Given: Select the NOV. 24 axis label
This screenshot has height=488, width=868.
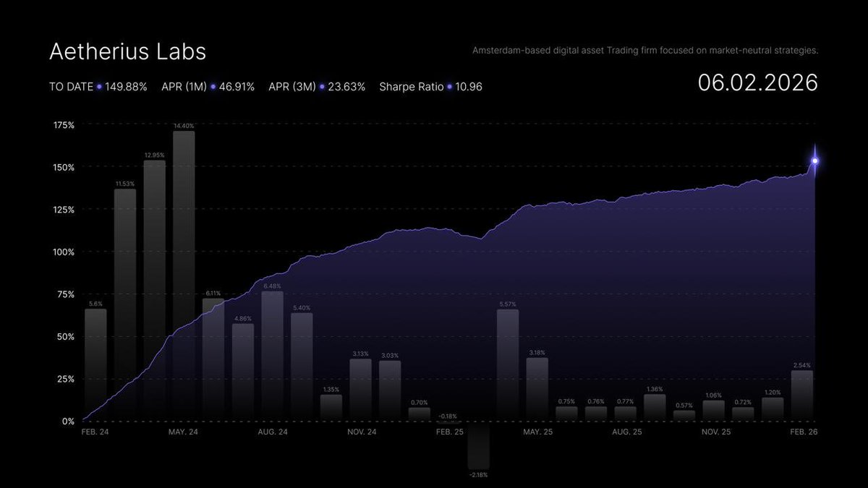Looking at the screenshot, I should [x=362, y=432].
